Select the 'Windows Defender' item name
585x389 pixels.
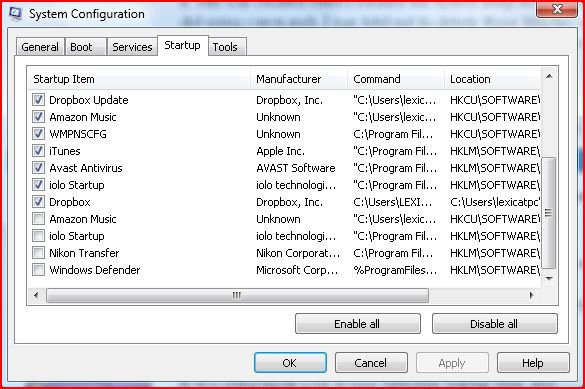pyautogui.click(x=95, y=270)
